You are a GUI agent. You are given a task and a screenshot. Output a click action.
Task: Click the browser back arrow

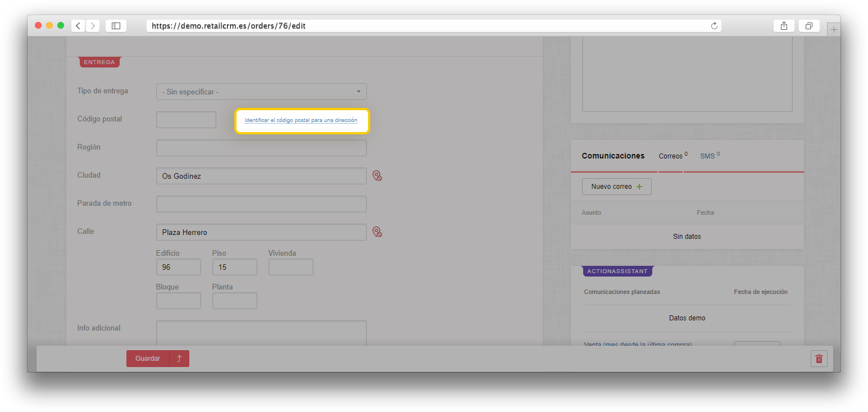[x=78, y=26]
